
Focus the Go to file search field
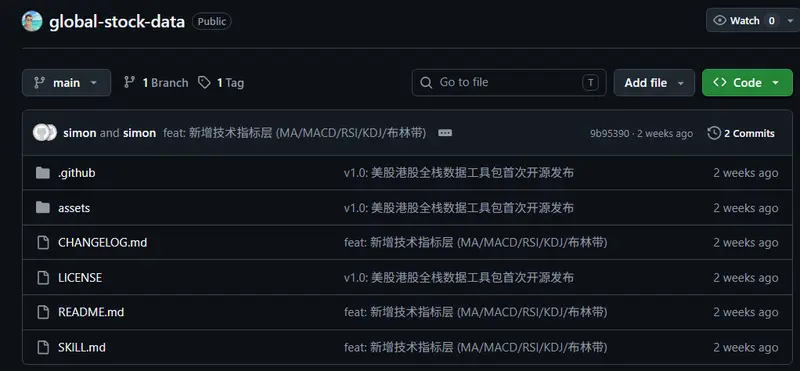pos(509,83)
